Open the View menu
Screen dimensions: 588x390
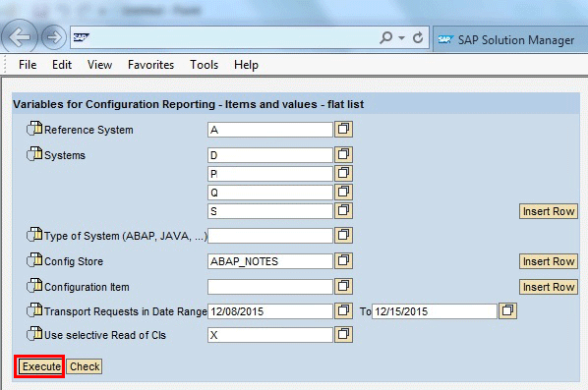[99, 65]
